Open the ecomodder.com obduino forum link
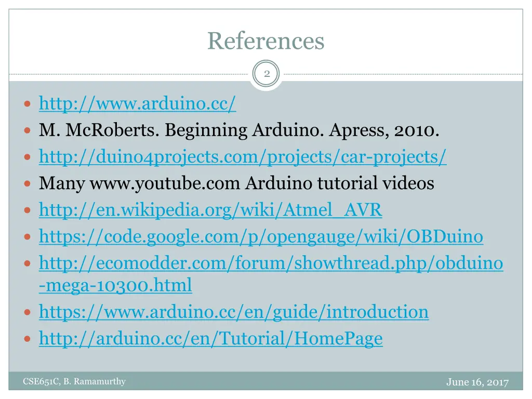 tap(271, 274)
